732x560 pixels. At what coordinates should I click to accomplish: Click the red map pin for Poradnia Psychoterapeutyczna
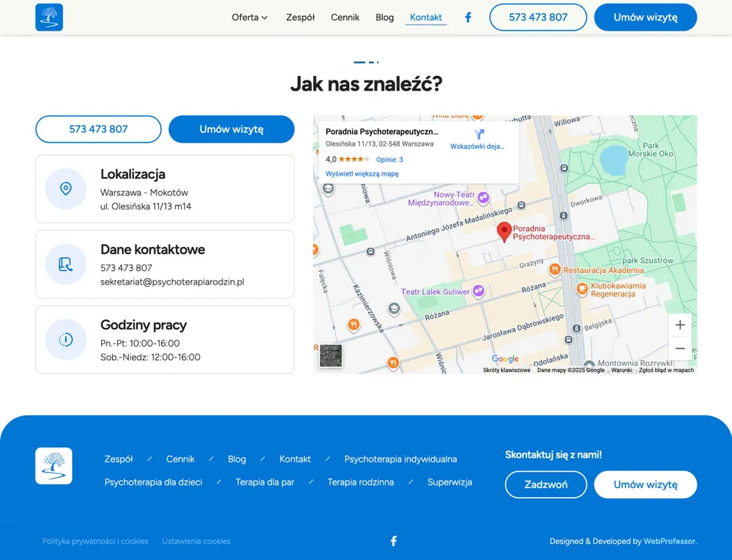pyautogui.click(x=504, y=231)
